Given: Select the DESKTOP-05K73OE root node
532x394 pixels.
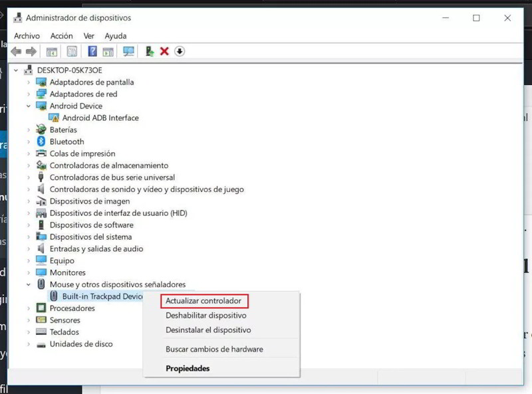Looking at the screenshot, I should tap(69, 70).
